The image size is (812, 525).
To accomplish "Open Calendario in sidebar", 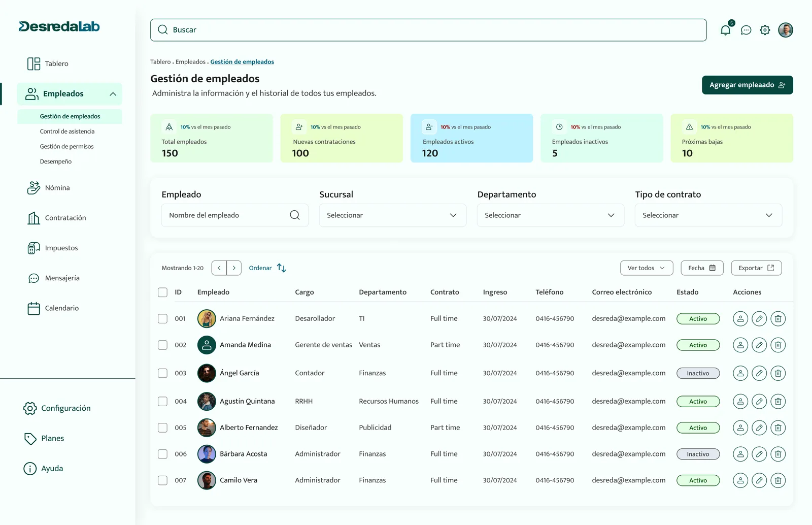I will pyautogui.click(x=53, y=308).
